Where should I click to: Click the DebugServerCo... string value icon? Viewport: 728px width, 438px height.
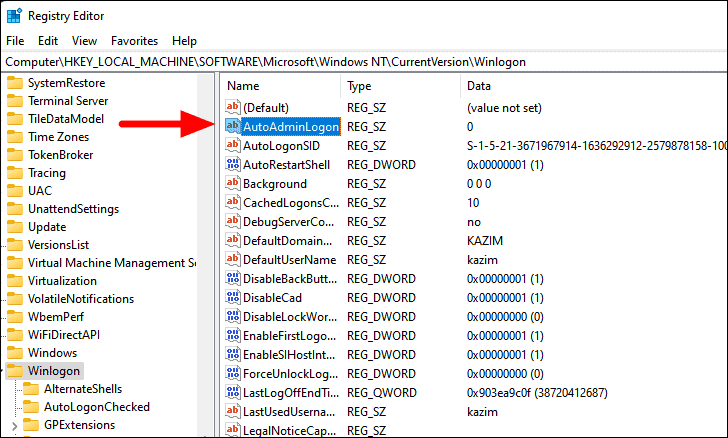[233, 222]
